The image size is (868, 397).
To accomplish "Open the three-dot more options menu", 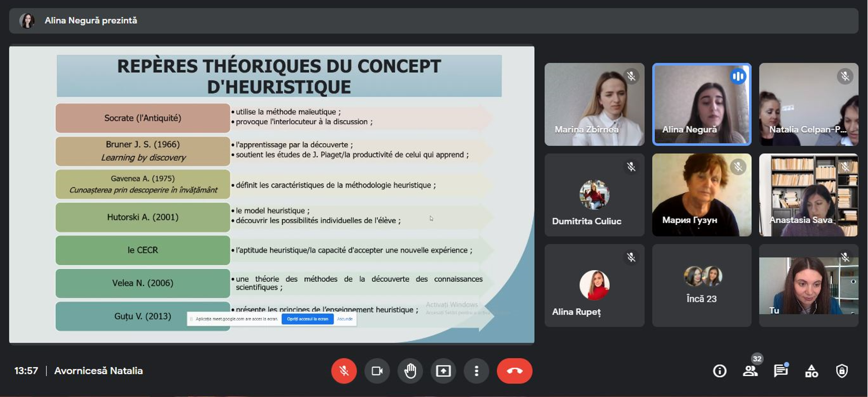I will [476, 371].
